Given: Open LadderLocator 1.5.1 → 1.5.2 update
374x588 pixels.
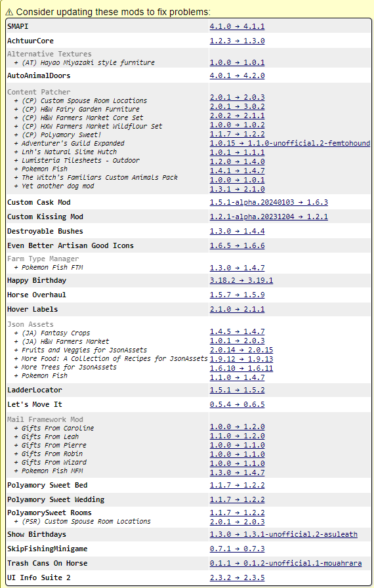Looking at the screenshot, I should [x=237, y=390].
